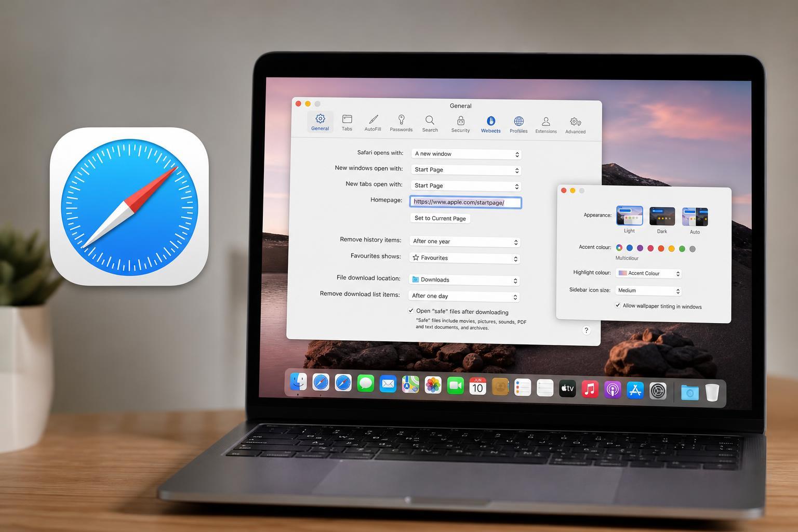Open the Highlight colour dropdown

(648, 273)
